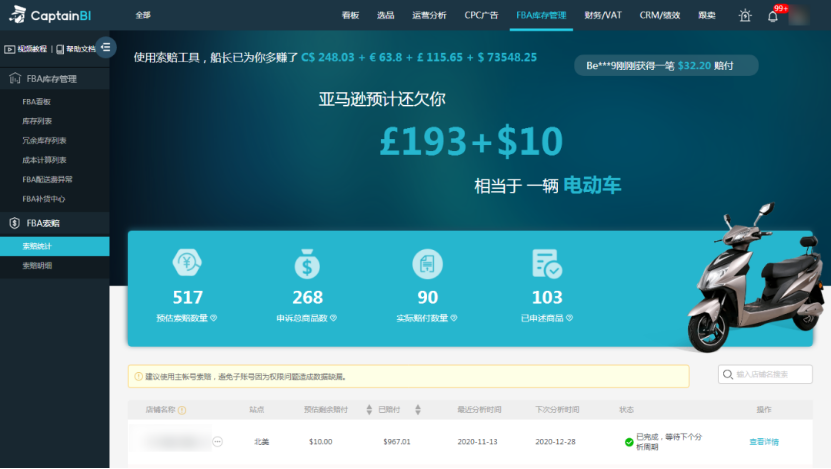Select 索赔统计 in sidebar
Image resolution: width=831 pixels, height=469 pixels.
pos(55,246)
